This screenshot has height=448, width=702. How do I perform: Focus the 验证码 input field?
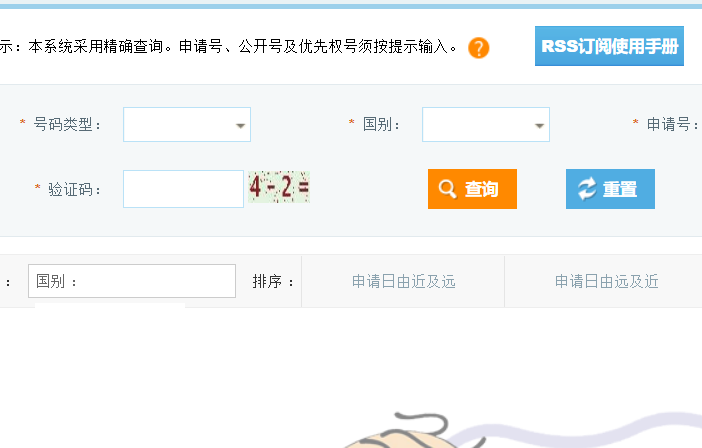pos(184,189)
